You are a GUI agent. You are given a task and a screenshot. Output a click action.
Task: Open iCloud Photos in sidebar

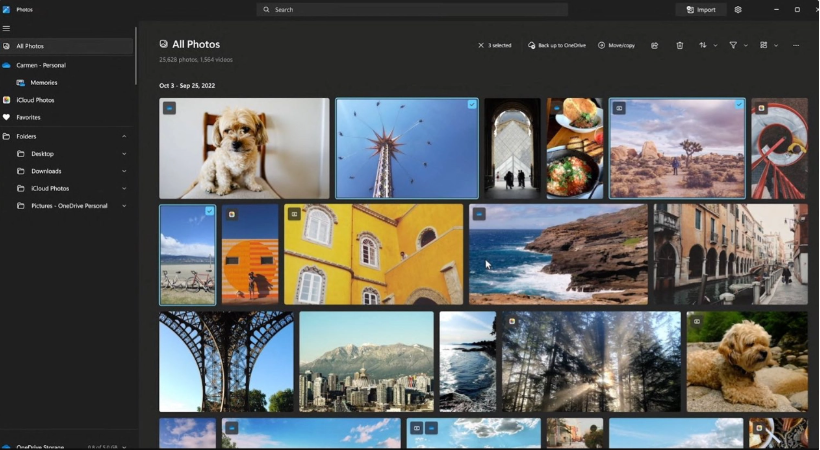click(35, 100)
